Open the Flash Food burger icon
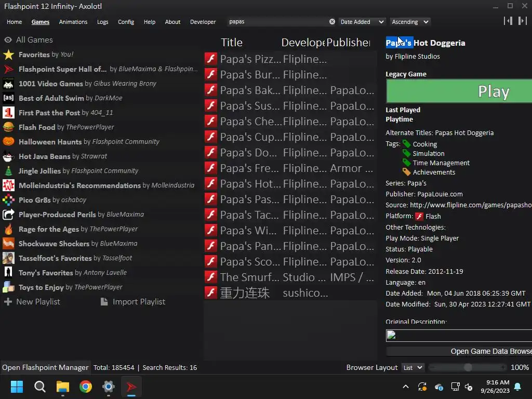 (8, 127)
